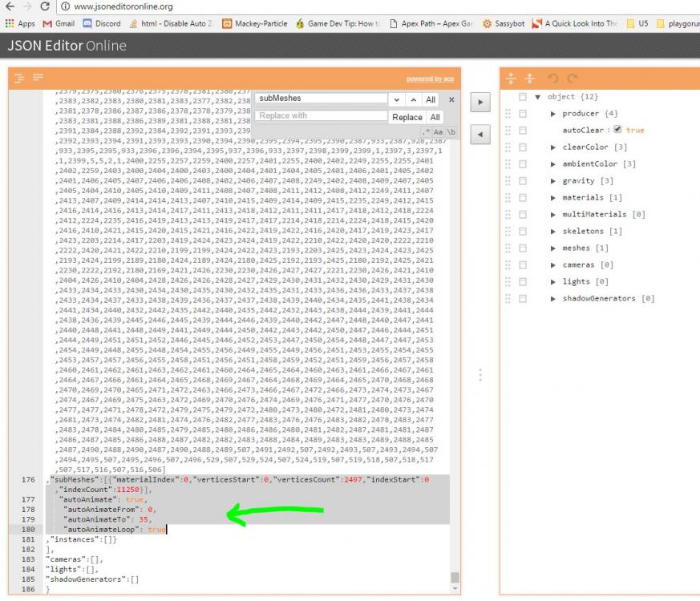Click the redo icon in tree editor
The height and width of the screenshot is (601, 700).
[573, 79]
